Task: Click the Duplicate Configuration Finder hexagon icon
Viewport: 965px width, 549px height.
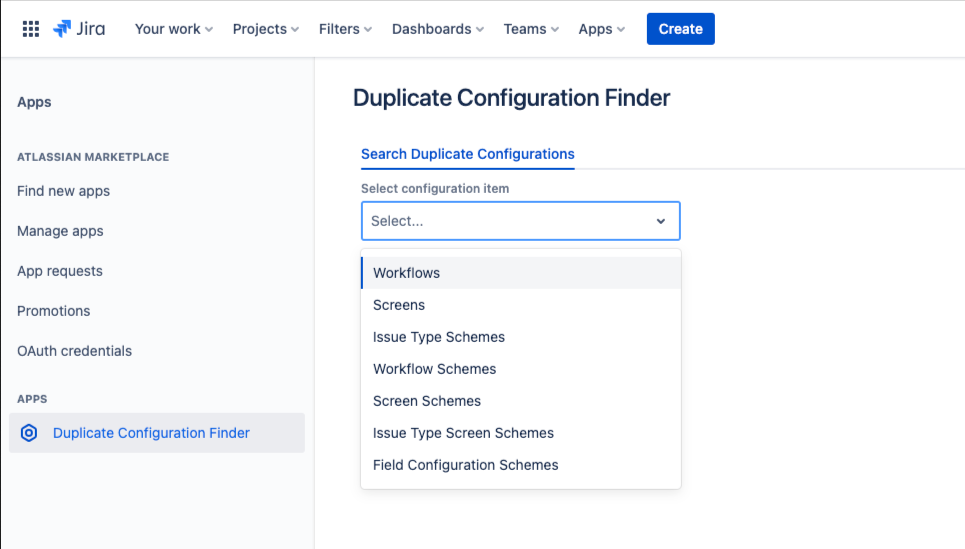Action: [x=29, y=433]
